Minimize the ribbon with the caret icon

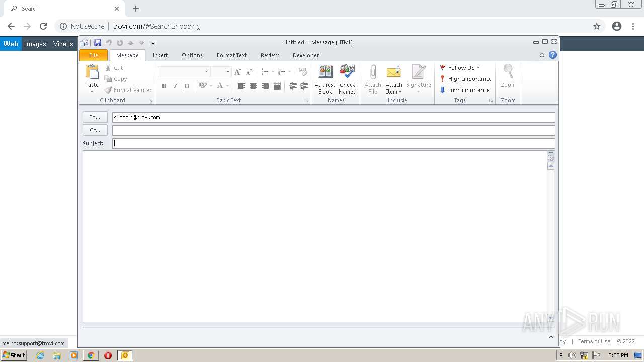point(542,55)
